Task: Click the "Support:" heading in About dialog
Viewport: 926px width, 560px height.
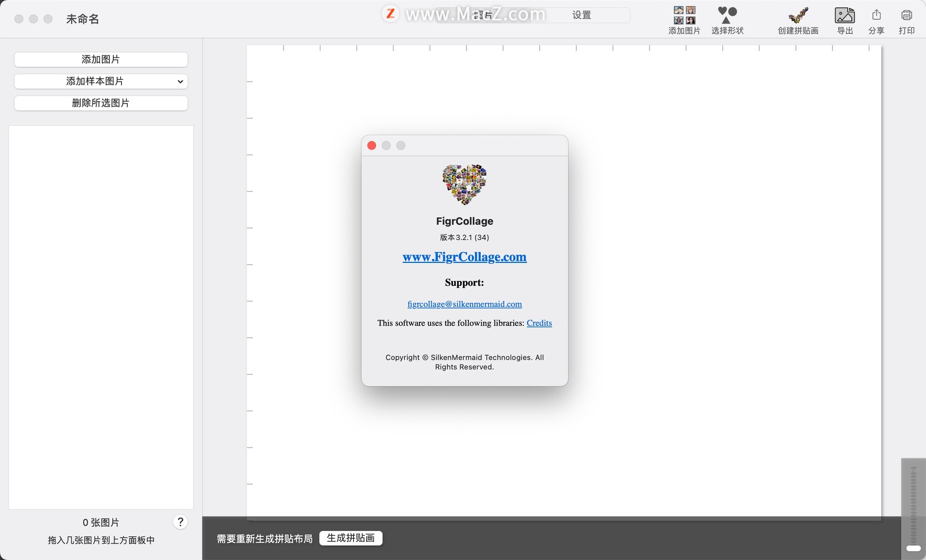Action: [464, 283]
